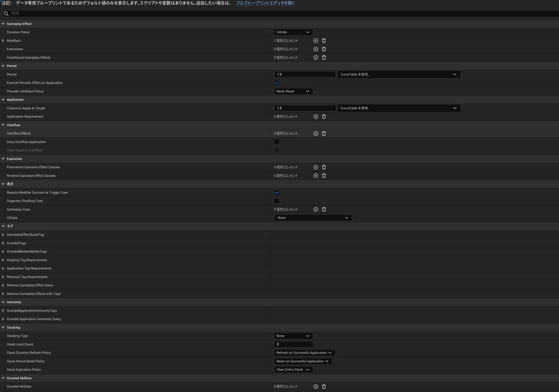Delete all Gameplay Cues via trash icon
Viewport: 559px width, 392px height.
pos(324,209)
